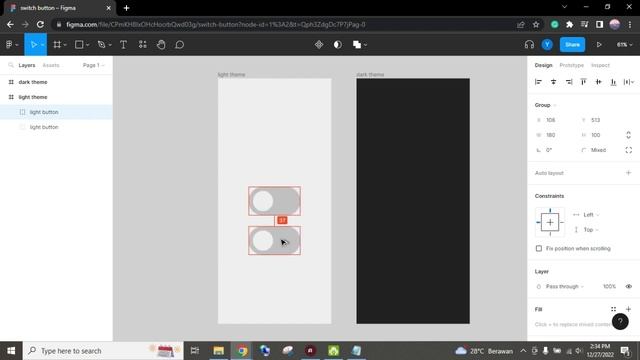The image size is (640, 360).
Task: Select the dark theme layer
Action: point(56,82)
